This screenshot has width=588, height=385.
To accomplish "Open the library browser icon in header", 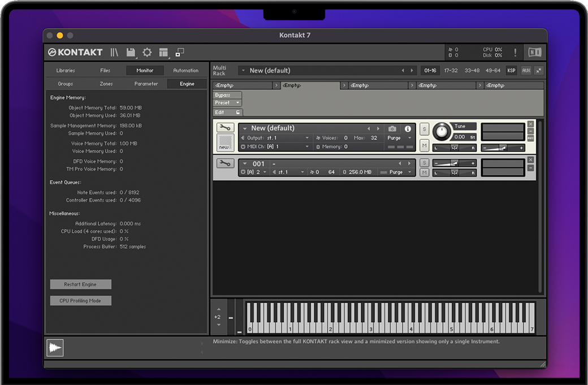I will tap(114, 53).
